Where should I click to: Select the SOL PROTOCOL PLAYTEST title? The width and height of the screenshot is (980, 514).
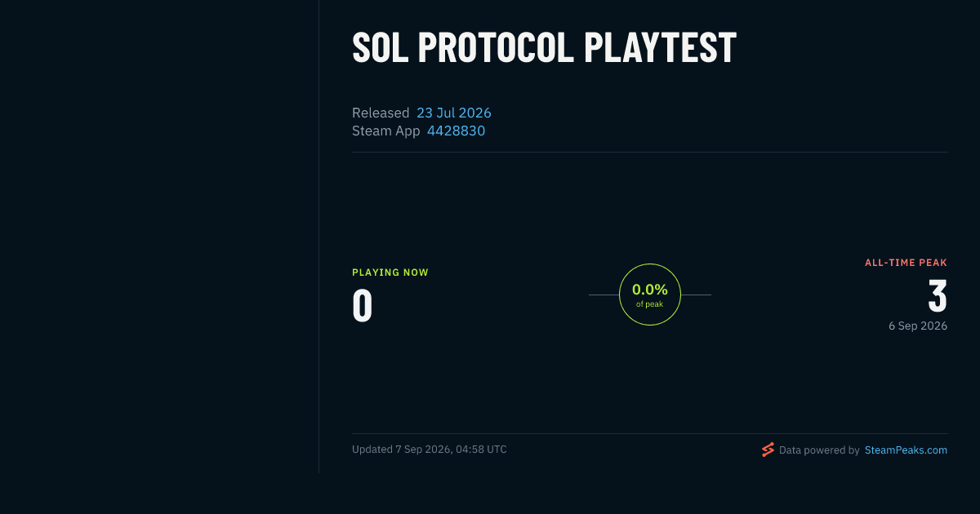tap(544, 47)
